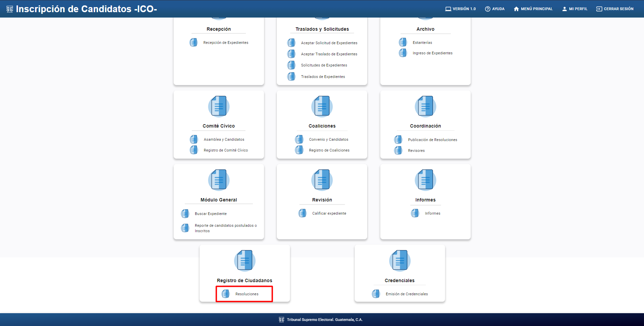The height and width of the screenshot is (326, 644).
Task: Click the icon beside Reporte de candidatos postulados
Action: [x=185, y=228]
